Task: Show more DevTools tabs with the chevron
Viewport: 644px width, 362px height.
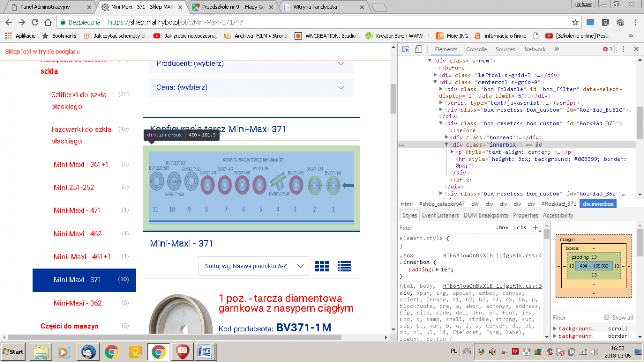Action: click(x=557, y=49)
